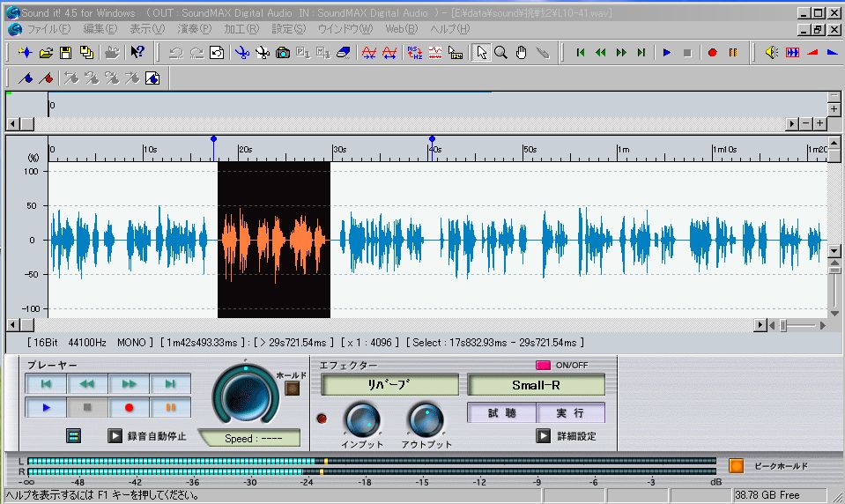
Task: Click the eraser icon in the toolbar
Action: coord(344,53)
